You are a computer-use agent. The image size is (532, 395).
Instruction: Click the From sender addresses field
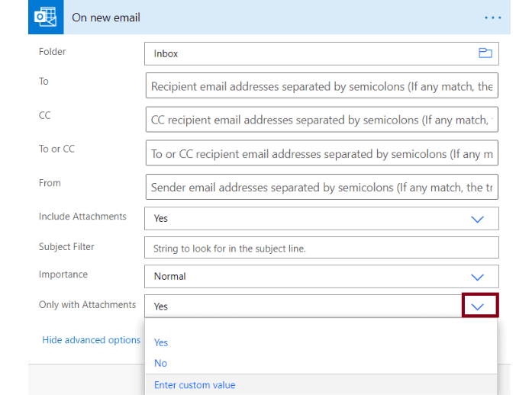(x=321, y=188)
